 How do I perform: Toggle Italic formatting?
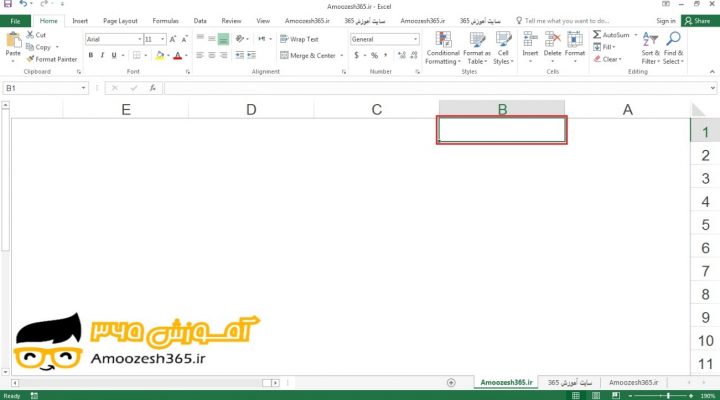(102, 56)
